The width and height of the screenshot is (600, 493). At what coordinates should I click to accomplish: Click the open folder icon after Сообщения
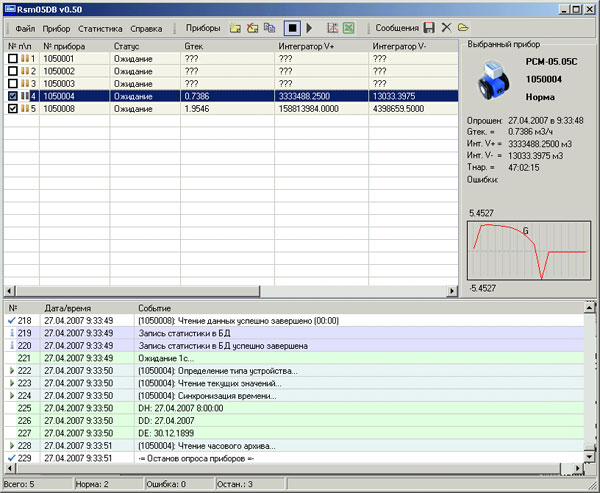click(462, 29)
